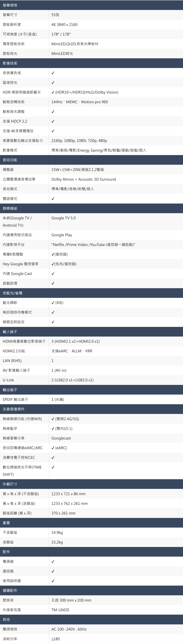183x644 pixels.
Task: Select the 音效功能 section header
Action: click(x=10, y=160)
